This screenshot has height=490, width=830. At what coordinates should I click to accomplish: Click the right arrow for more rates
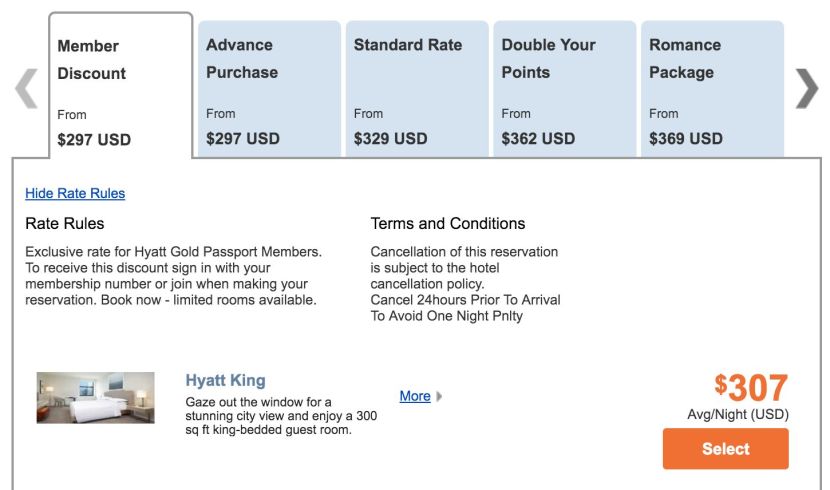pyautogui.click(x=806, y=89)
